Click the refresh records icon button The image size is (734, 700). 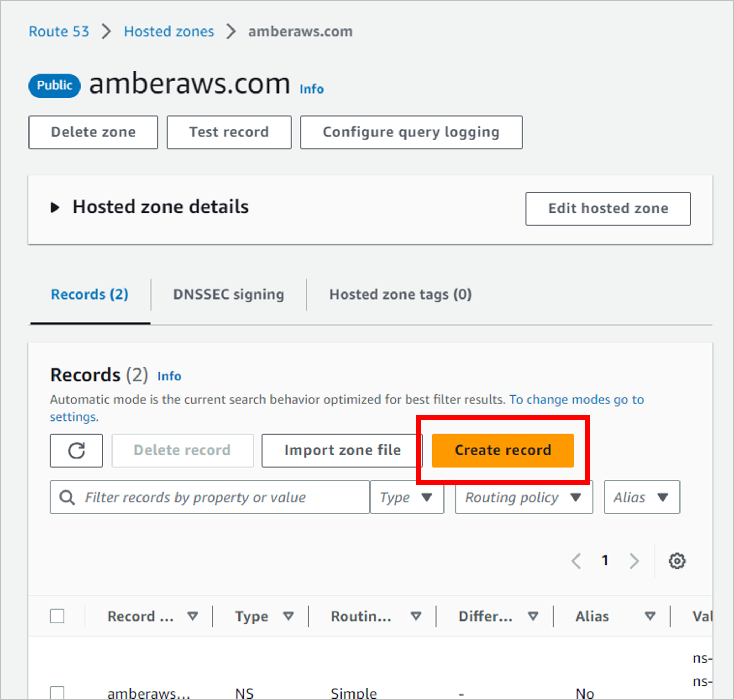76,450
